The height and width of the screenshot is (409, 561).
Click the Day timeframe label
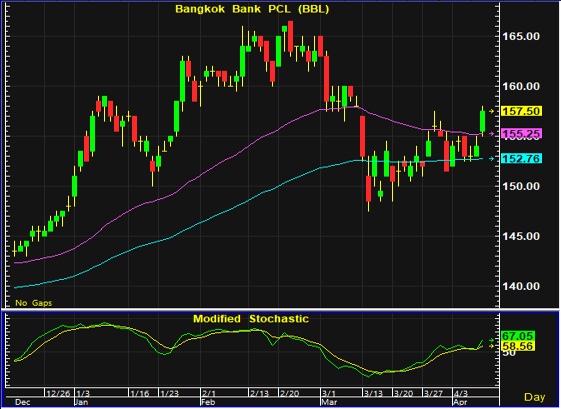coord(535,397)
